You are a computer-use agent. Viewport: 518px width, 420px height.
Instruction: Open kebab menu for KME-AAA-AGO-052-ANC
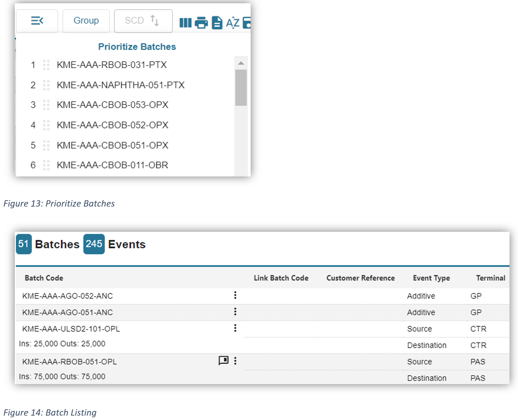pos(235,295)
